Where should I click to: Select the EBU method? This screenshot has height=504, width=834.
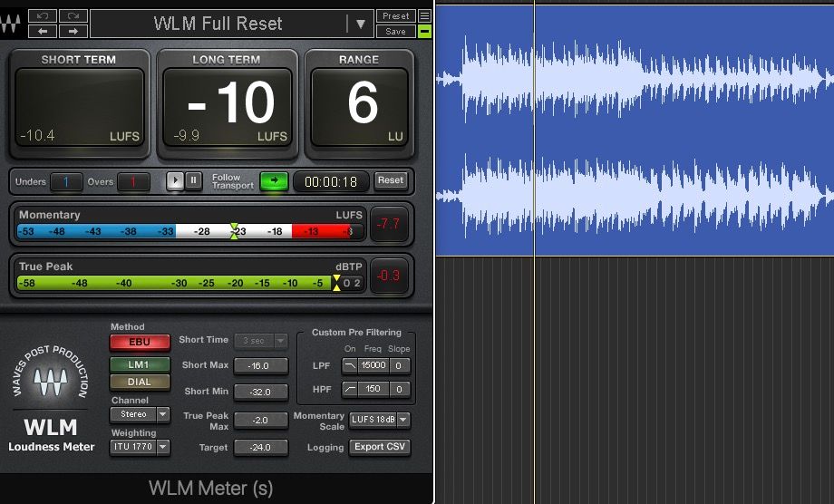pos(140,343)
